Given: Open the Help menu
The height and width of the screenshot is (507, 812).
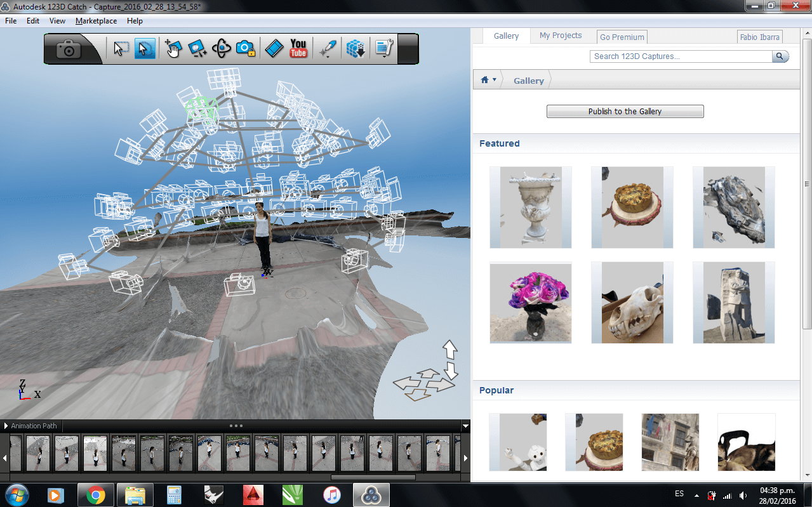Looking at the screenshot, I should click(x=135, y=21).
